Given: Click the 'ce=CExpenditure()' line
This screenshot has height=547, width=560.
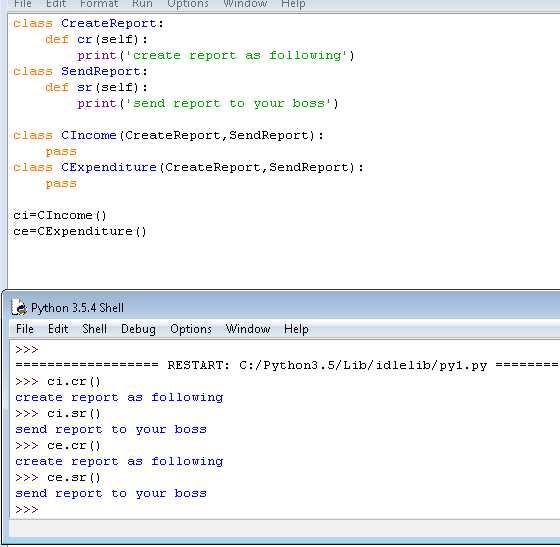Looking at the screenshot, I should coord(80,231).
